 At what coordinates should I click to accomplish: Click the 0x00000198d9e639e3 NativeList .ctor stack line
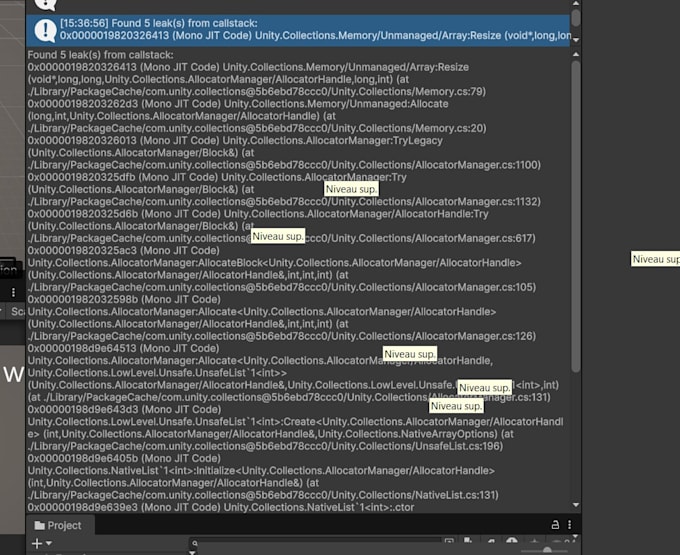tap(221, 507)
